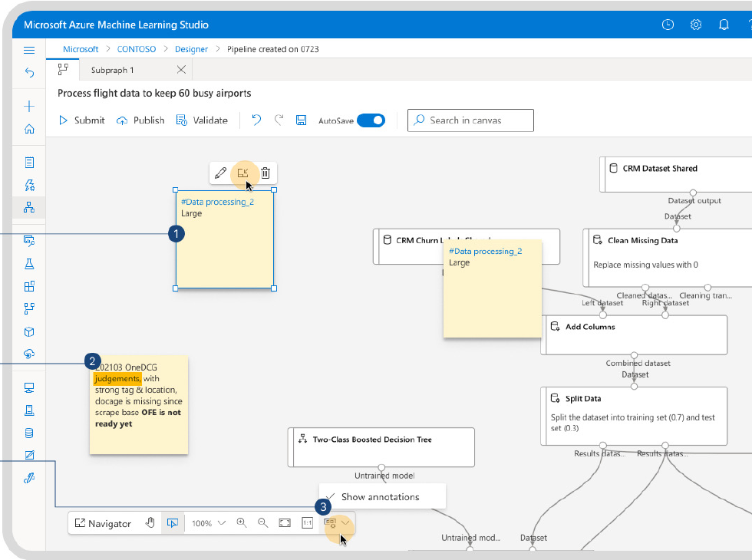752x560 pixels.
Task: Open settings gear in header
Action: pos(696,25)
